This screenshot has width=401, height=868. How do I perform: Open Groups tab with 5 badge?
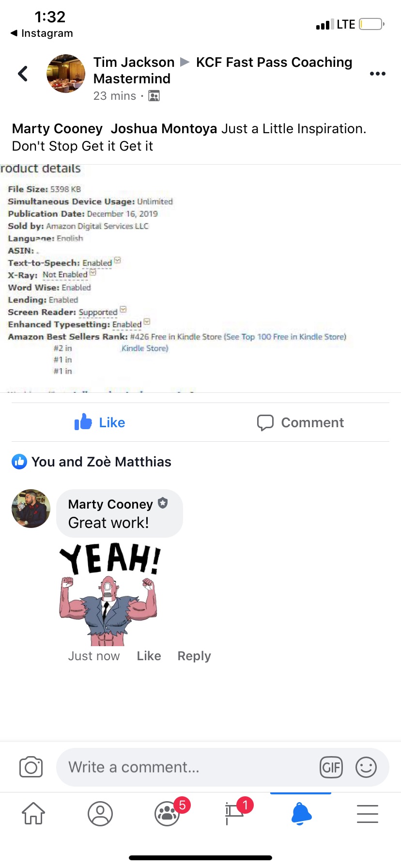(167, 813)
